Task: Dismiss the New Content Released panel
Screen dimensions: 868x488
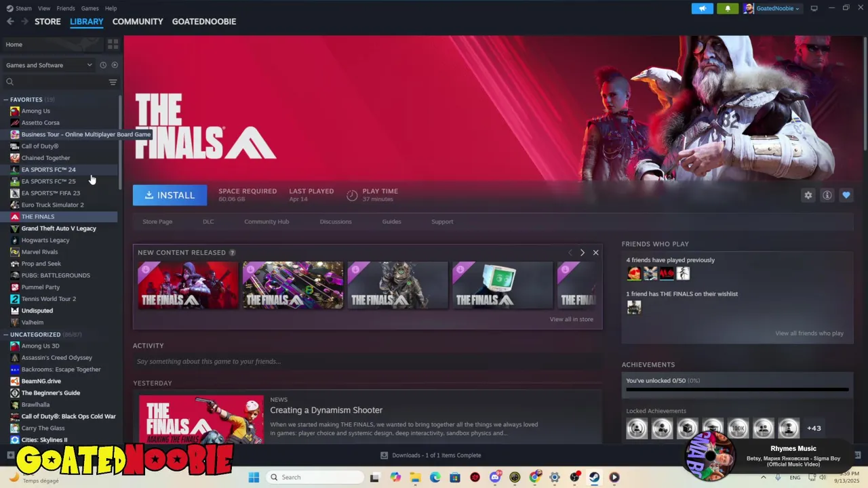Action: click(595, 252)
